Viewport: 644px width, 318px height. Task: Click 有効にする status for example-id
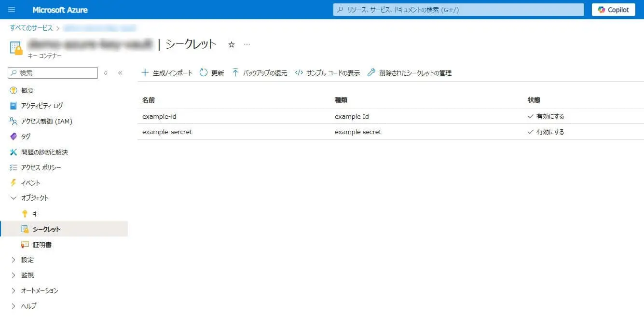point(546,116)
